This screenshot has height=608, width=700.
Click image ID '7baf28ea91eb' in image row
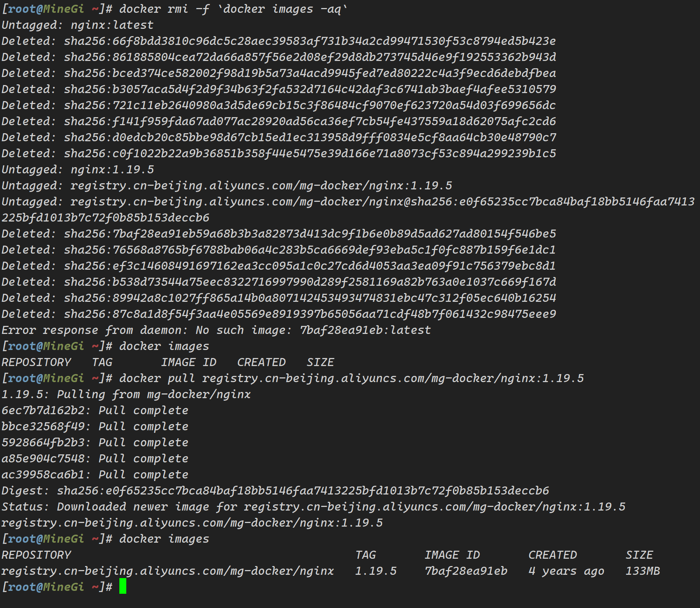point(466,571)
